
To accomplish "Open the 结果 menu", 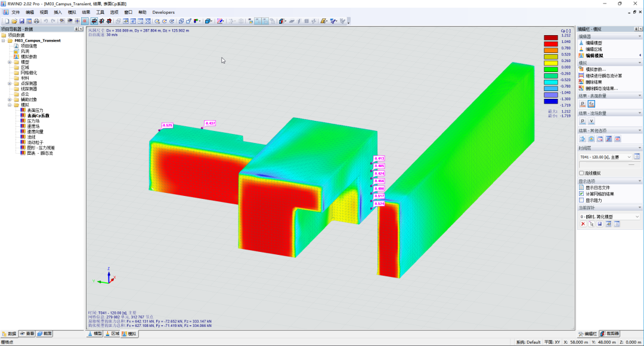I will [86, 13].
